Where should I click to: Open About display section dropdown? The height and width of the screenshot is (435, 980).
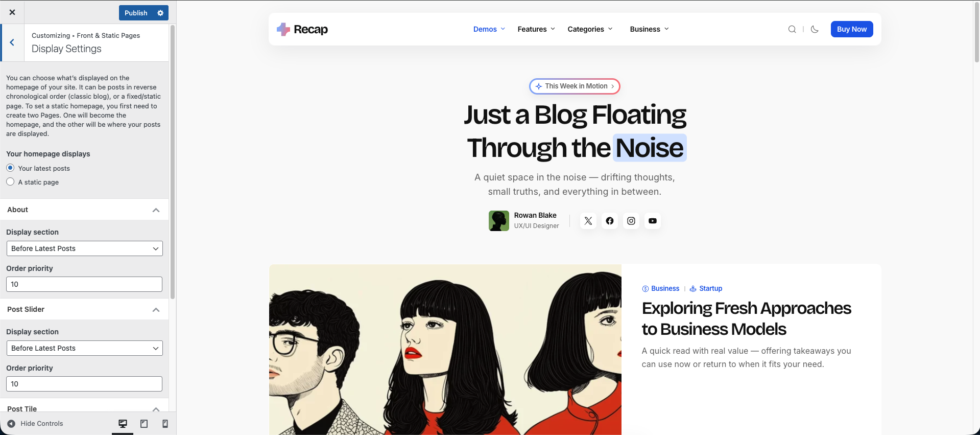(x=84, y=248)
